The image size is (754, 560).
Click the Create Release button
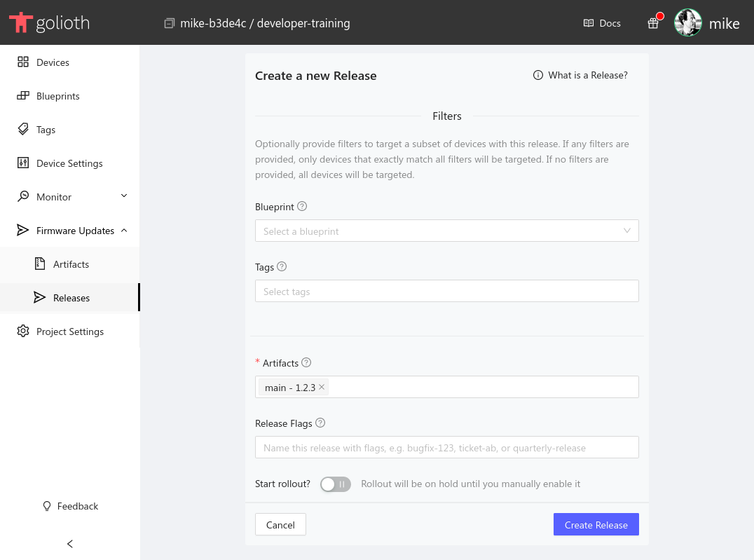tap(596, 524)
